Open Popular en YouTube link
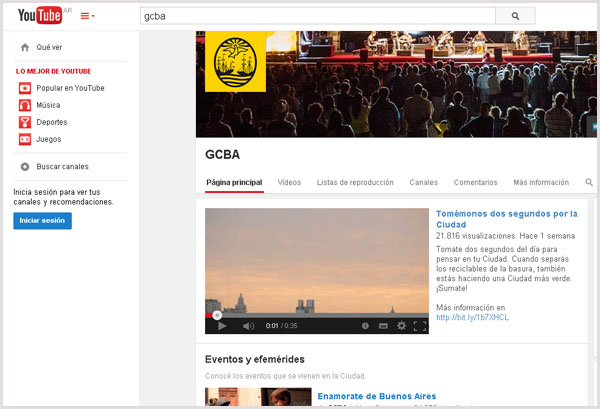This screenshot has width=600, height=409. pyautogui.click(x=70, y=88)
